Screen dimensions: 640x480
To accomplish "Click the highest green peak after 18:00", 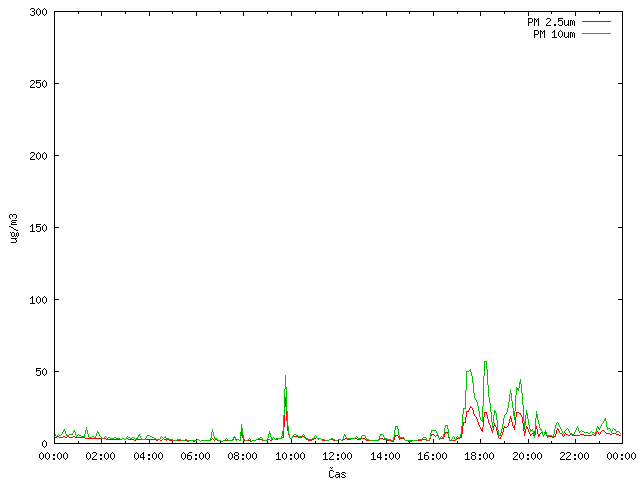I will click(485, 362).
